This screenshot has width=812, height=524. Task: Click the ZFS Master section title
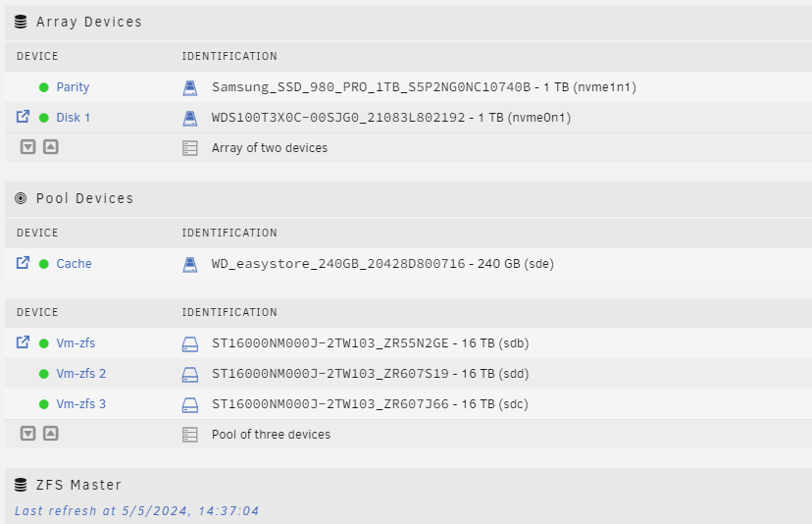(78, 485)
